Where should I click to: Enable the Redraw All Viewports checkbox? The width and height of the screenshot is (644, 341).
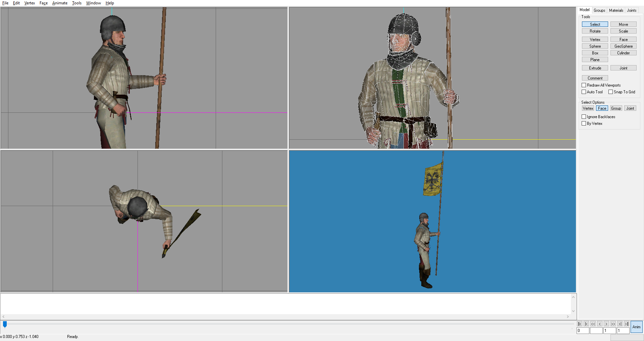[584, 85]
